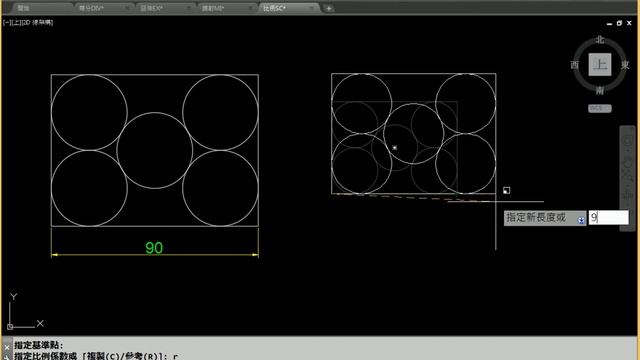Click the dynamic input length field

point(608,218)
